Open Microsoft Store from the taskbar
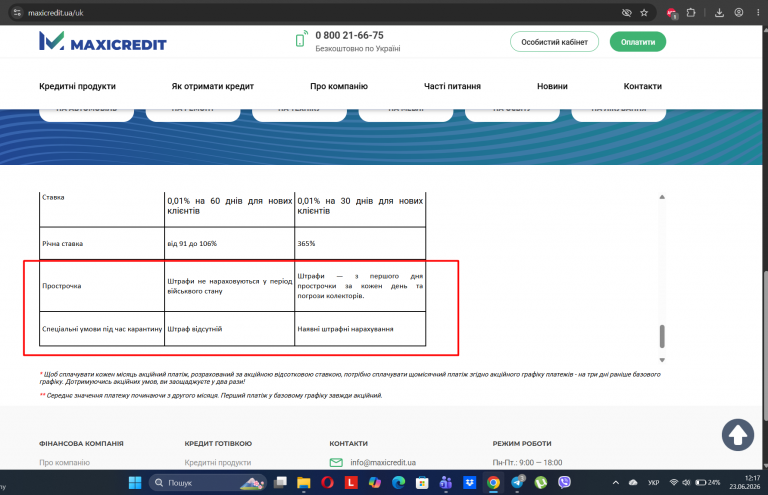The image size is (768, 495). (422, 483)
